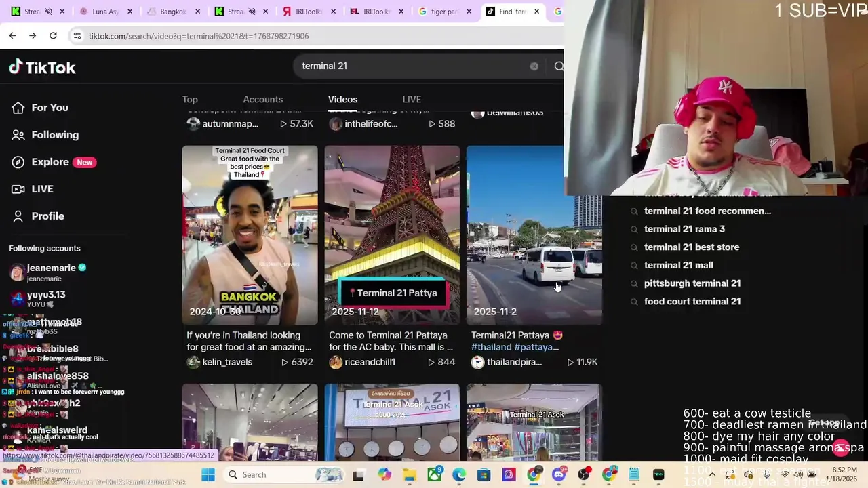Image resolution: width=868 pixels, height=488 pixels.
Task: Select suggestion pittsburgh terminal 21
Action: tap(692, 283)
